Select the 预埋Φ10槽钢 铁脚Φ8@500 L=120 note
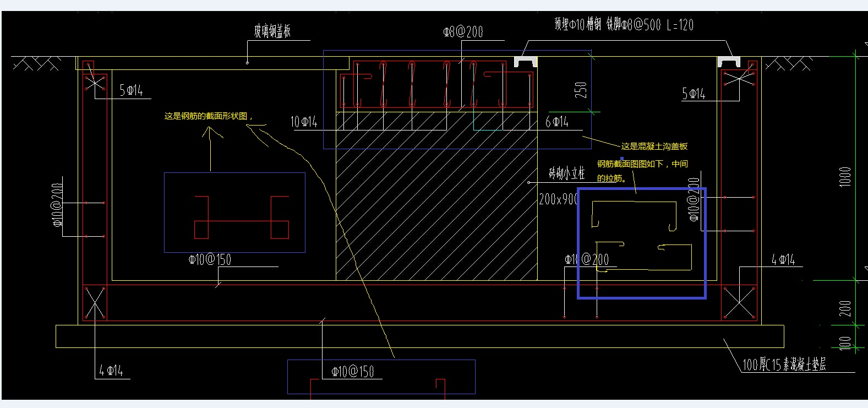 click(x=624, y=24)
